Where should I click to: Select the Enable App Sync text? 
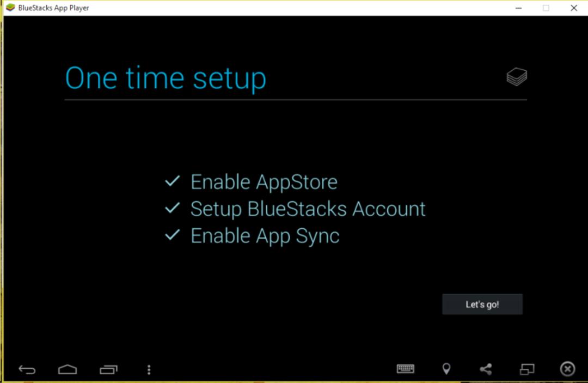(x=265, y=236)
